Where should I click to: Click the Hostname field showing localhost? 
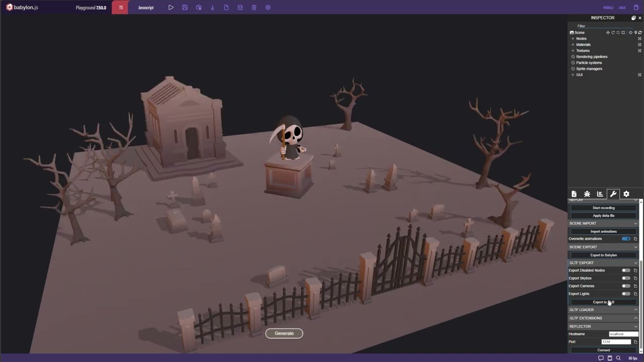point(623,334)
